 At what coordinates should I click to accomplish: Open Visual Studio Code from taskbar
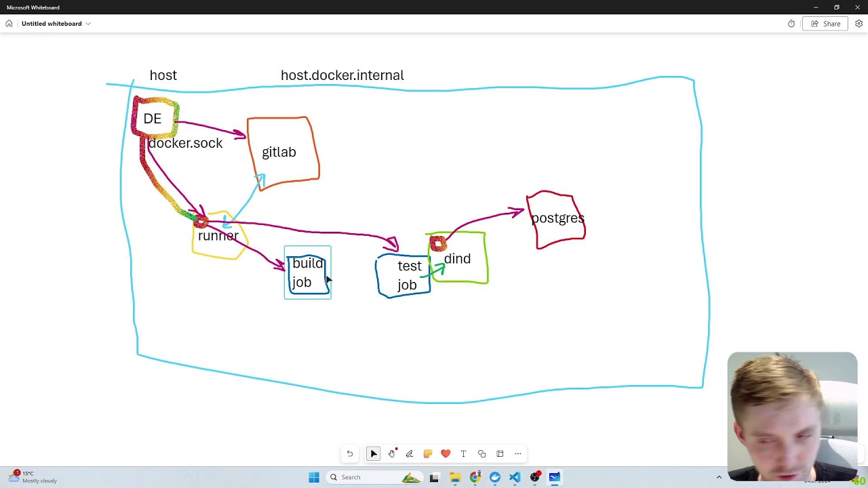(x=515, y=477)
